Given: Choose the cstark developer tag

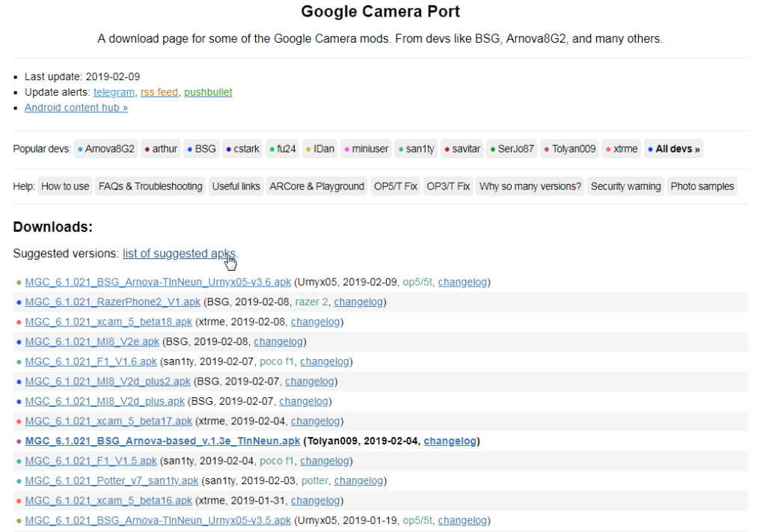Looking at the screenshot, I should pos(246,149).
